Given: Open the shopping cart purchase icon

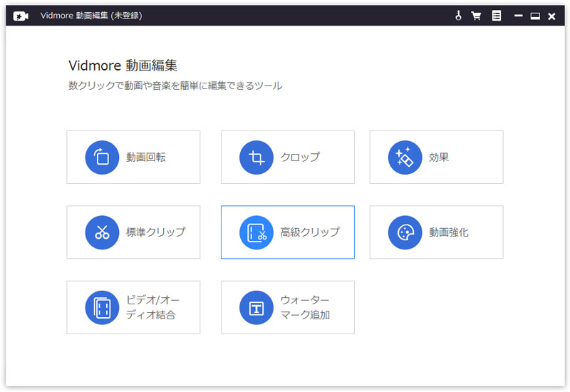Looking at the screenshot, I should pos(476,16).
